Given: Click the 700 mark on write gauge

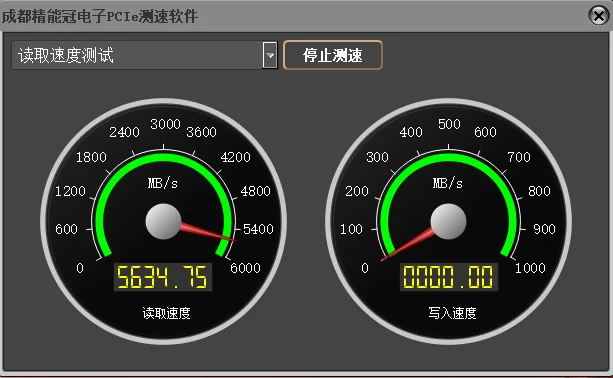Looking at the screenshot, I should point(519,157).
